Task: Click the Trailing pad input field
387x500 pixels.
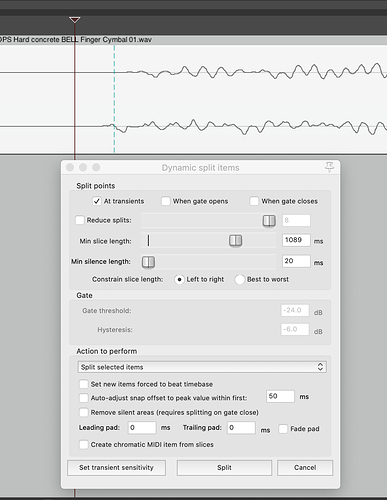Action: point(241,428)
